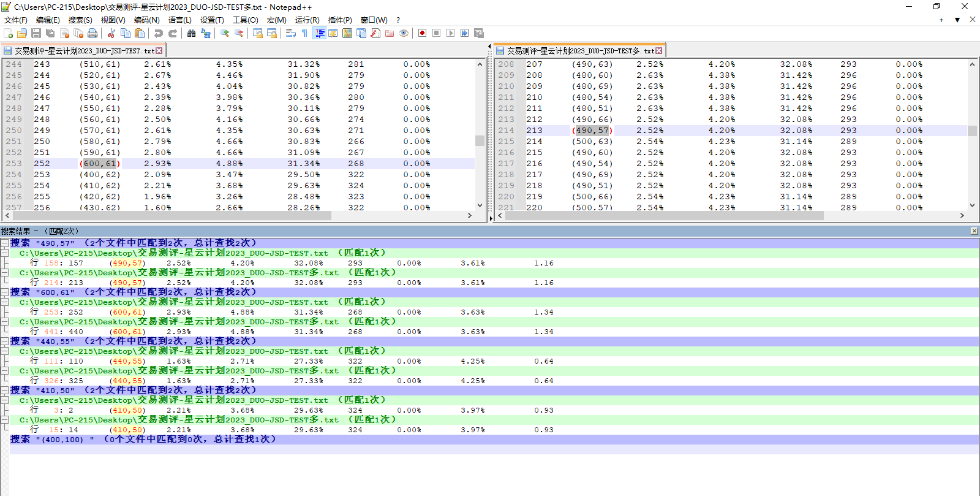Screen dimensions: 980x496
Task: Collapse the "490,57" search result group
Action: 4,243
